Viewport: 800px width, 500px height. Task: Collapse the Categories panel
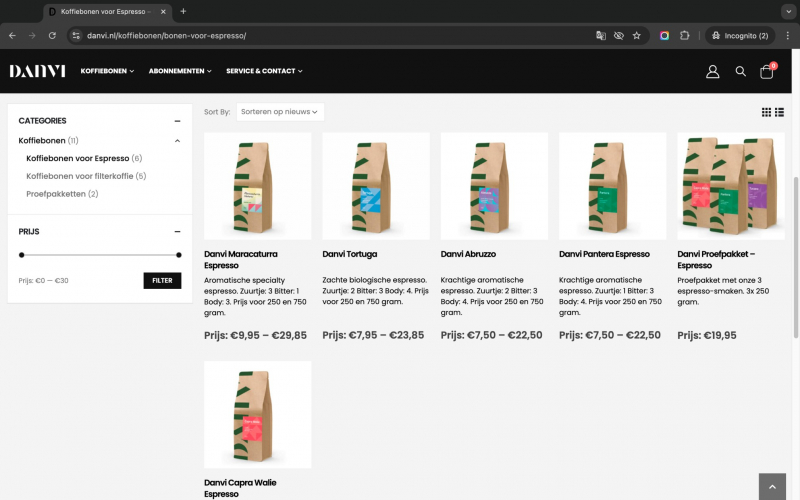click(177, 121)
